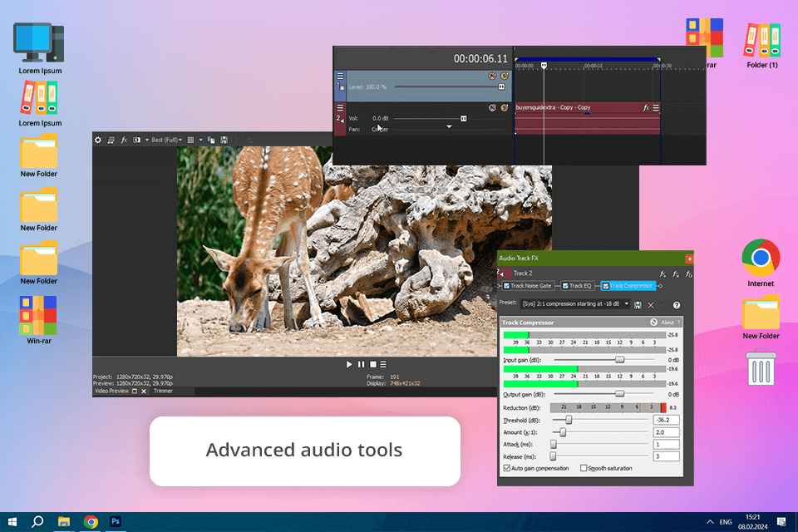Open the compressor Preset dropdown
This screenshot has width=798, height=532.
click(575, 304)
